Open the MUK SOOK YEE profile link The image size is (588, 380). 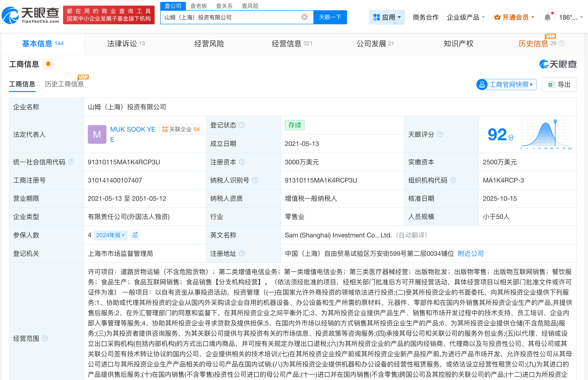click(x=133, y=129)
